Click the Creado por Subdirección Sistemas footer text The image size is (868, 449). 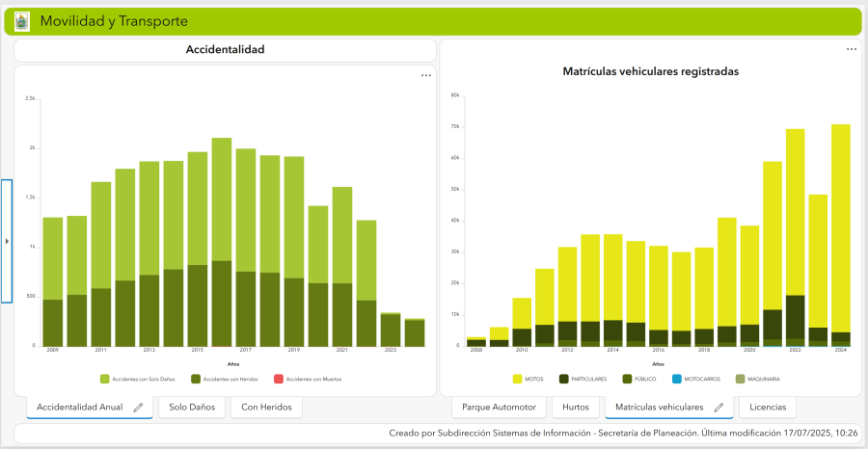pos(624,433)
